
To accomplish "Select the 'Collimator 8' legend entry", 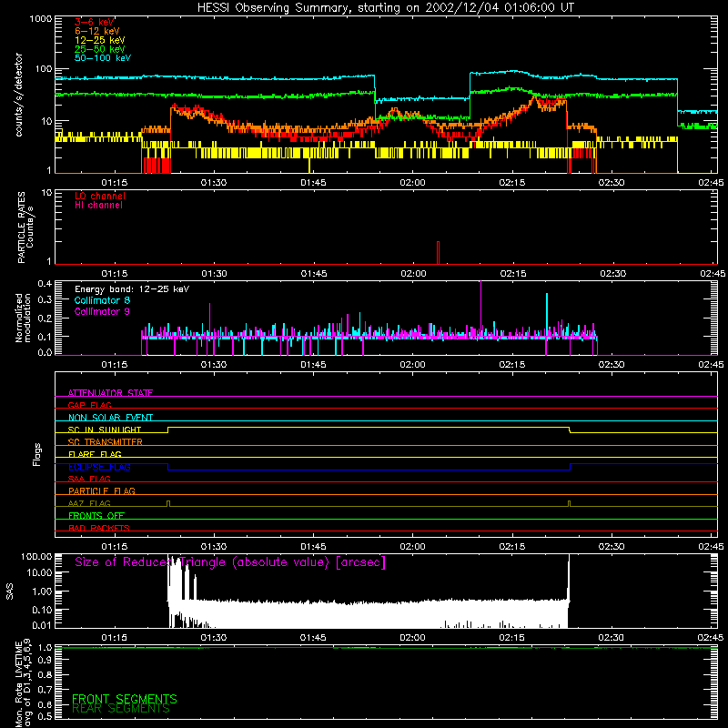I will 102,300.
